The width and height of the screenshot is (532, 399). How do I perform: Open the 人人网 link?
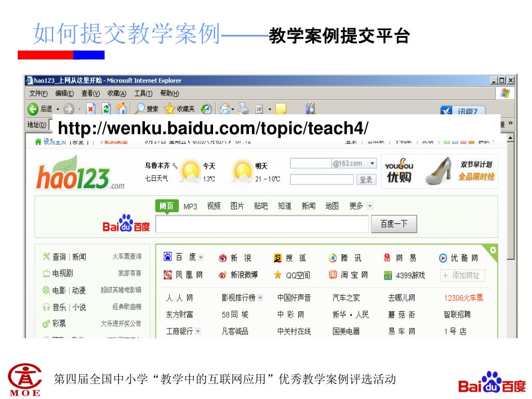point(179,298)
